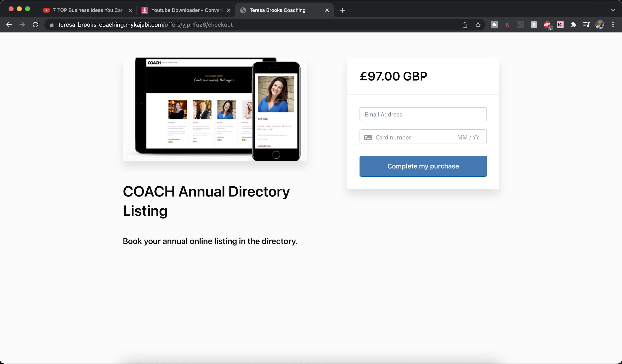This screenshot has height=364, width=622.
Task: Expand the tab search chevron
Action: [x=613, y=10]
